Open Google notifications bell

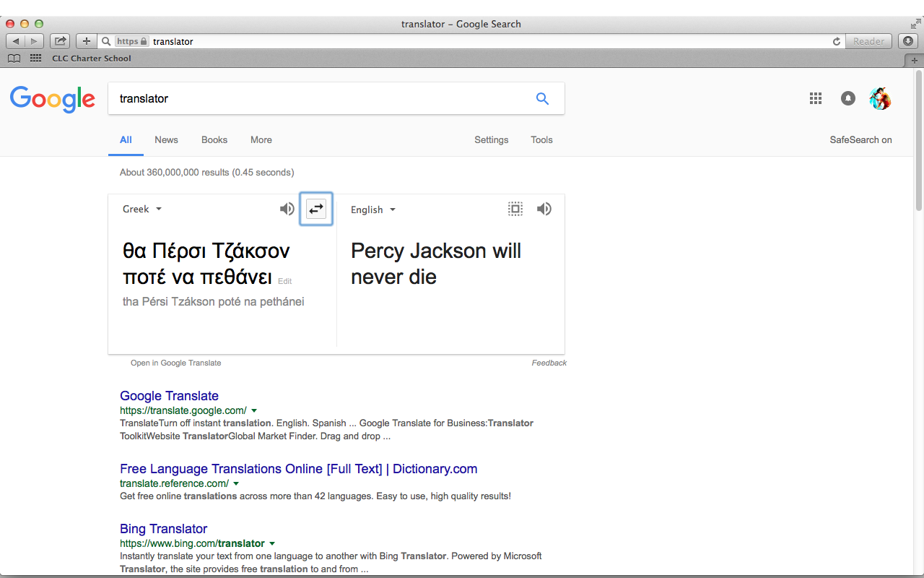[848, 98]
